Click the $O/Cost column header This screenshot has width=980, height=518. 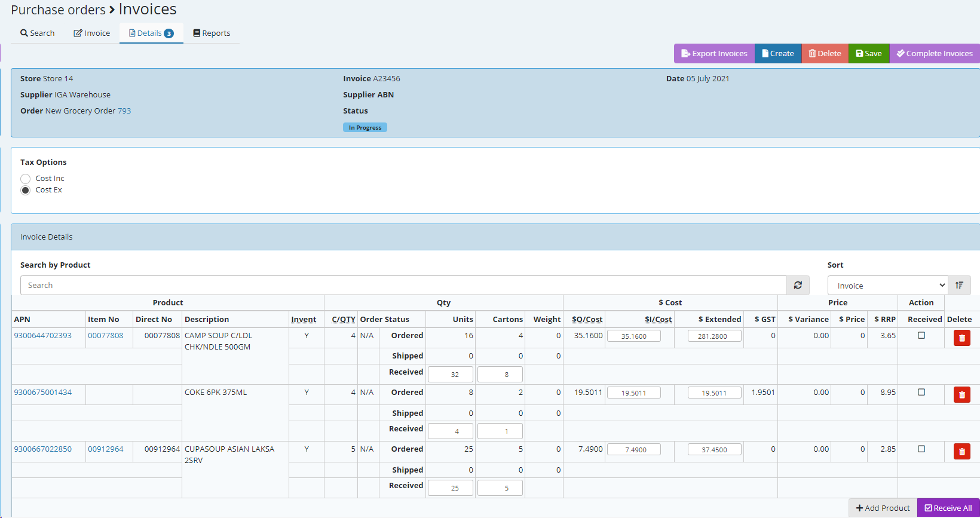[587, 319]
